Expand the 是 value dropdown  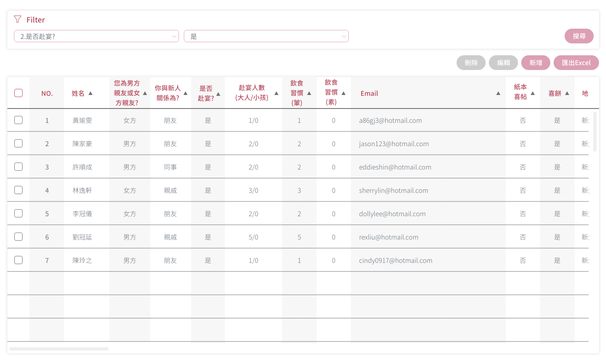click(x=266, y=36)
